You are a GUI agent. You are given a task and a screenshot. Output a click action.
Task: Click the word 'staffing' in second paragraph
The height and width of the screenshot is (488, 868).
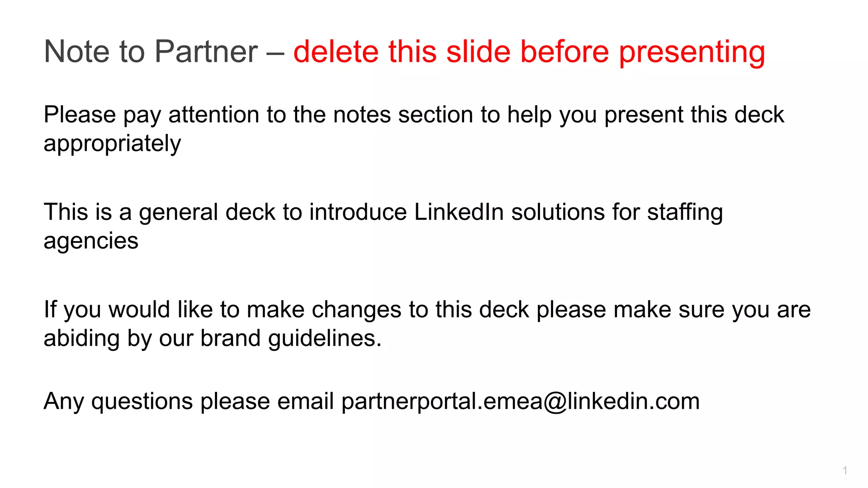[x=684, y=212]
